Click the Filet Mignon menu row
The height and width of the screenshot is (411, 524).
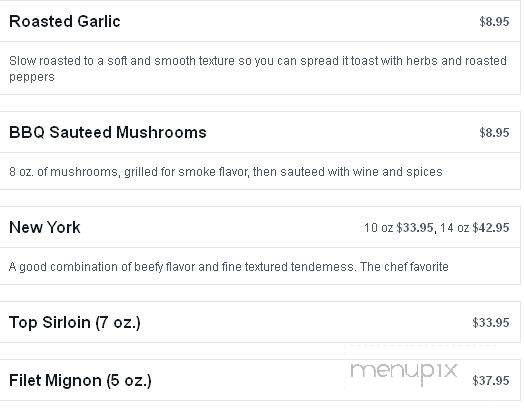[x=260, y=380]
